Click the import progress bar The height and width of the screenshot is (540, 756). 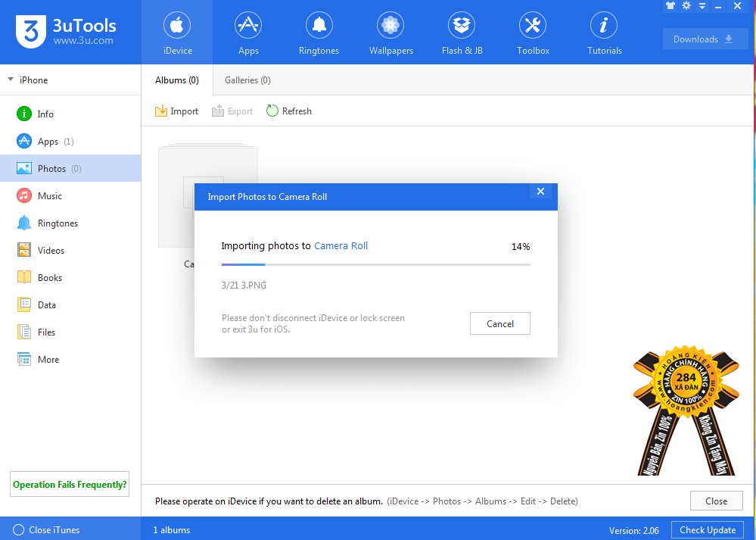[x=375, y=264]
